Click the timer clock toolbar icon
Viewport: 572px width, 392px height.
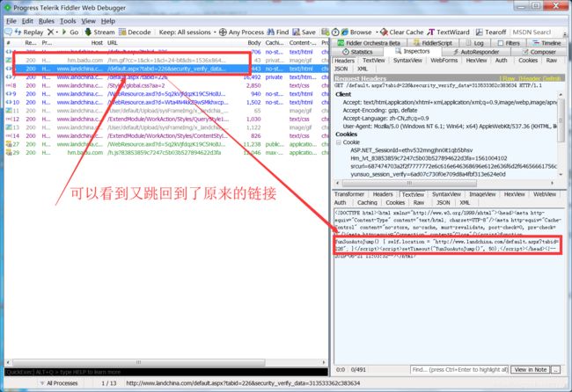coord(335,32)
